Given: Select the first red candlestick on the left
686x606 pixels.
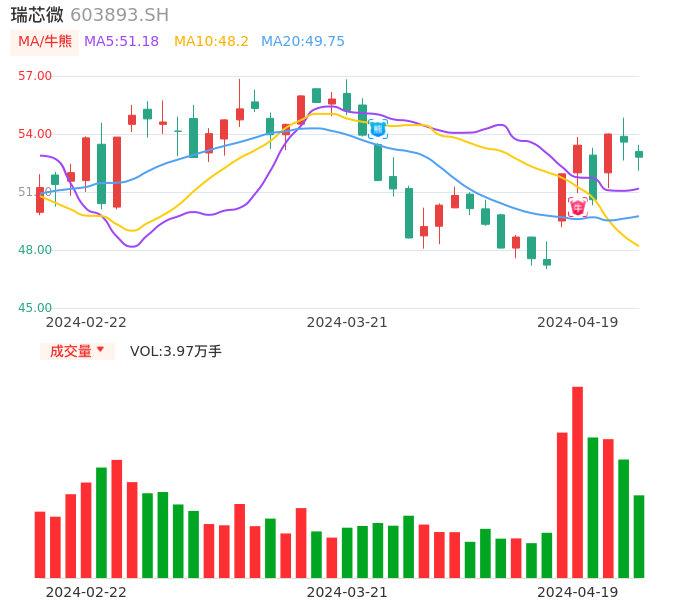Looking at the screenshot, I should click(x=40, y=200).
